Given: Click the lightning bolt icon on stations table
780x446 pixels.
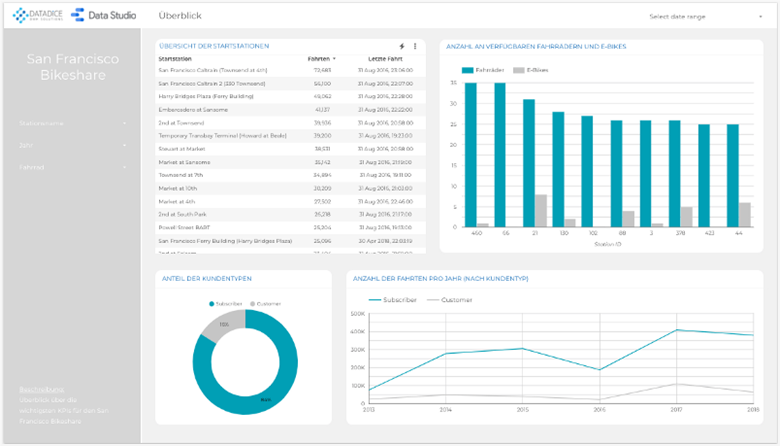Looking at the screenshot, I should 402,47.
